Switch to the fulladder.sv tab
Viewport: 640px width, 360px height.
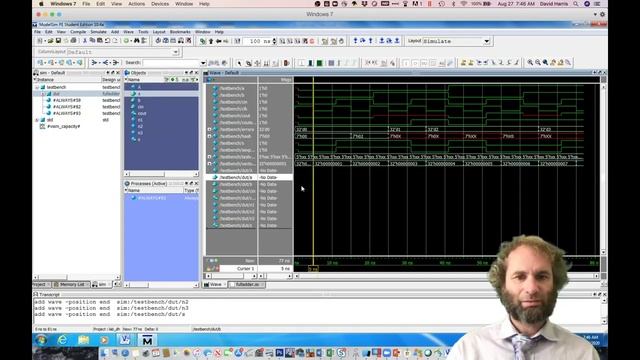tap(246, 284)
